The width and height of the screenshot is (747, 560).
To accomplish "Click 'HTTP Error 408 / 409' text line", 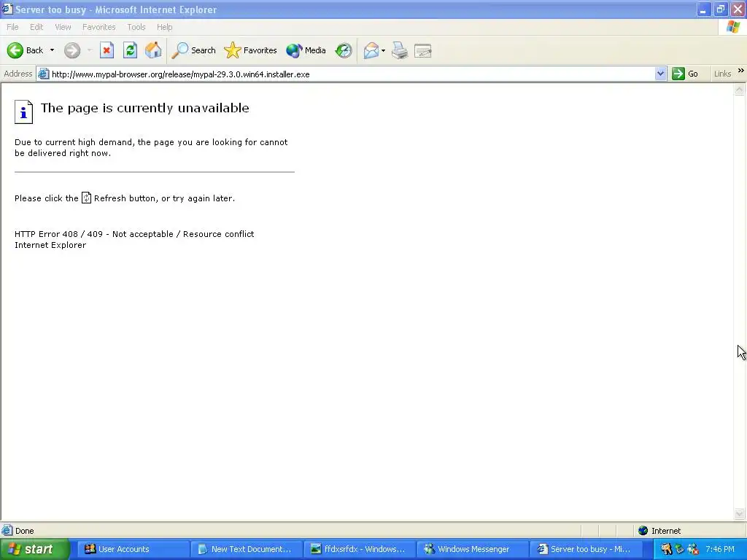I will pos(134,234).
